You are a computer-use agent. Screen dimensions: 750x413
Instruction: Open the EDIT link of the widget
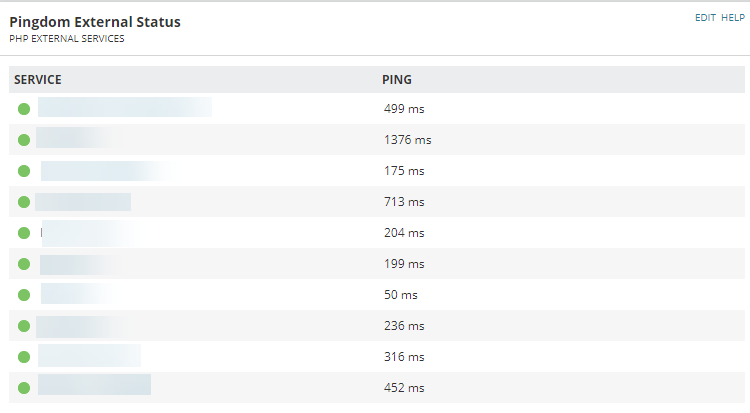(705, 18)
